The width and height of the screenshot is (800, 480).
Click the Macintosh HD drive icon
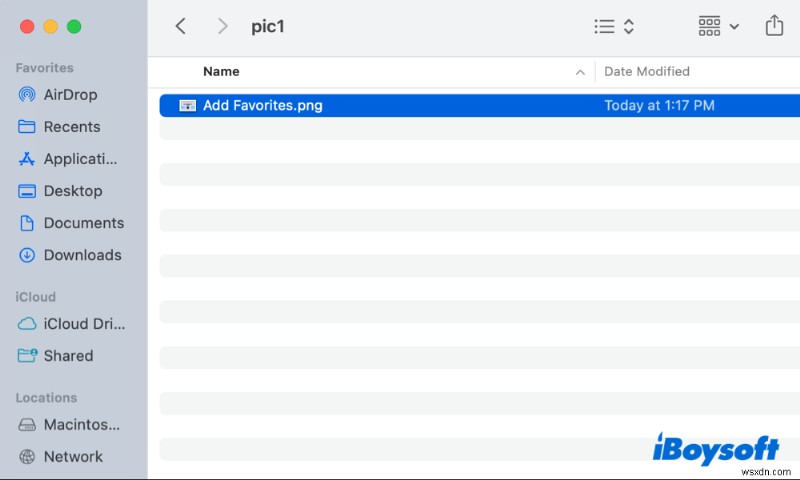click(27, 425)
